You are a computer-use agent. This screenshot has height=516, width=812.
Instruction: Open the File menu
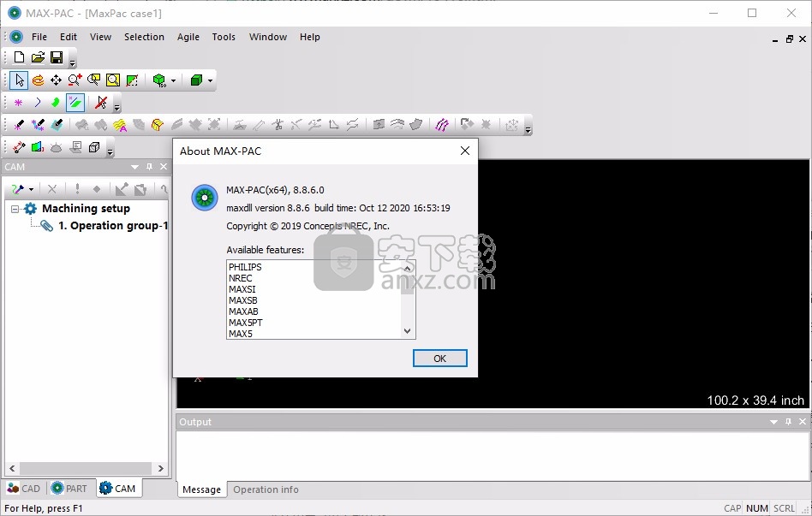pos(39,37)
